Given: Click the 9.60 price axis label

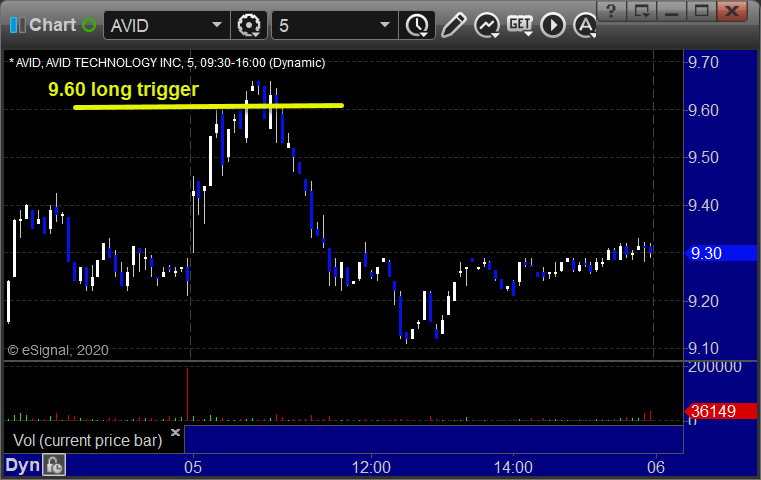Looking at the screenshot, I should click(x=703, y=110).
